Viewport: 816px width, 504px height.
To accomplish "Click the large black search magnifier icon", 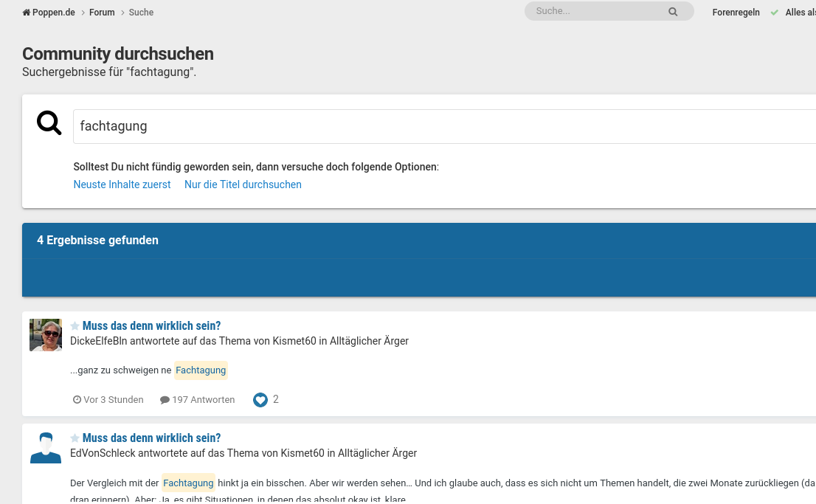I will tap(49, 123).
